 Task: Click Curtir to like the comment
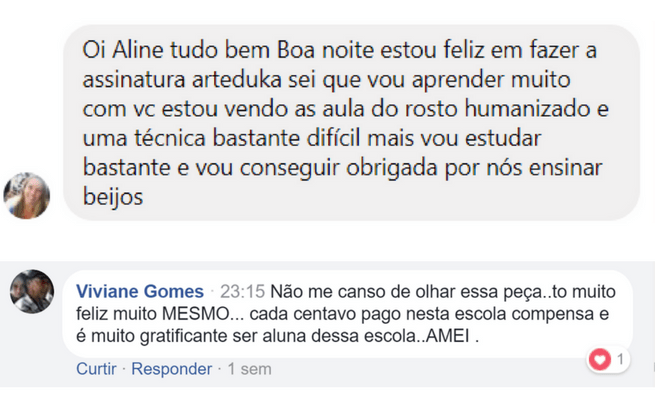coord(95,369)
